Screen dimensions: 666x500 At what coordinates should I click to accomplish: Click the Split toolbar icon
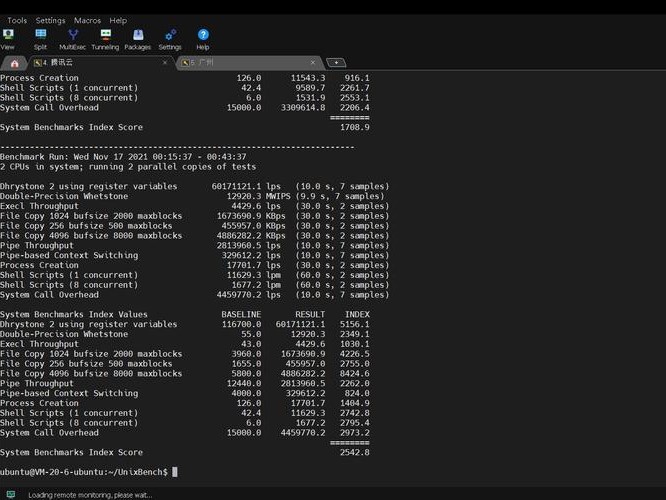pyautogui.click(x=40, y=40)
